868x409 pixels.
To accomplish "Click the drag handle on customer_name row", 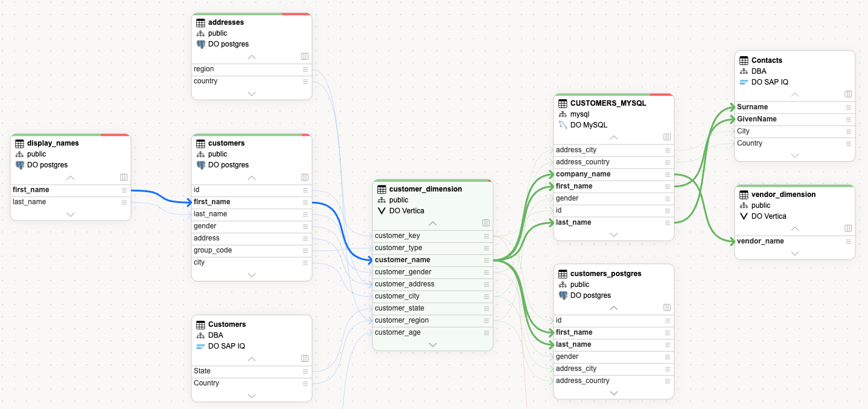I will (486, 260).
